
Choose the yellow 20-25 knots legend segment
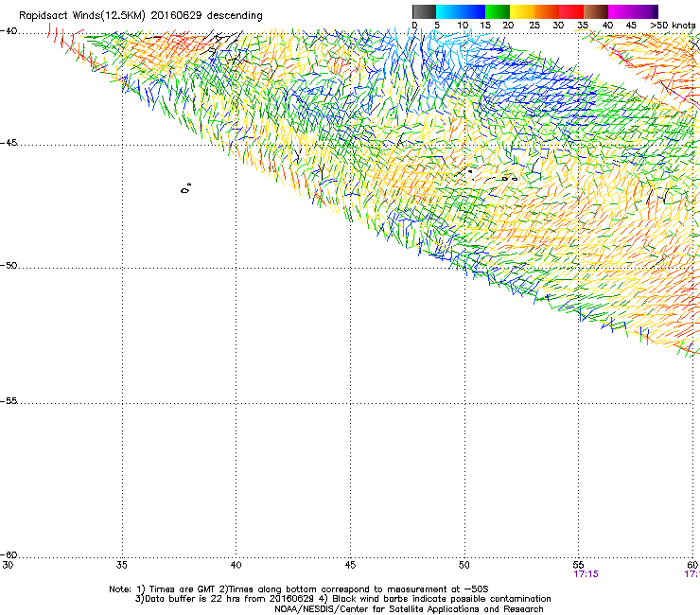click(x=522, y=11)
